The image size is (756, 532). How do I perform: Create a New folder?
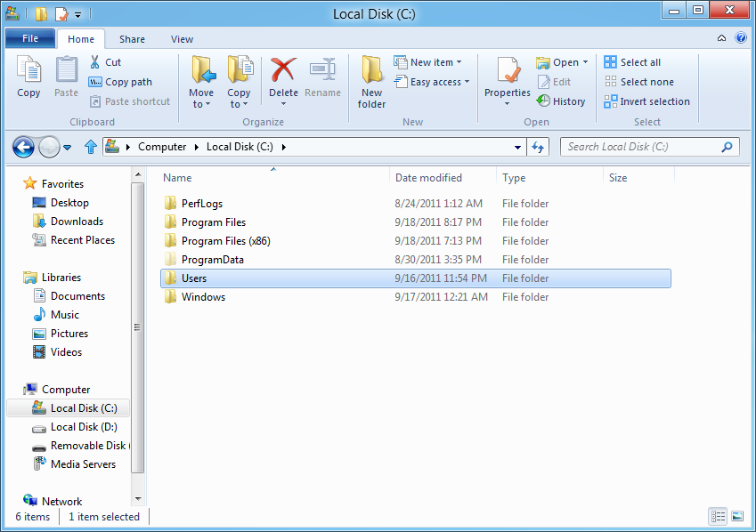point(371,82)
